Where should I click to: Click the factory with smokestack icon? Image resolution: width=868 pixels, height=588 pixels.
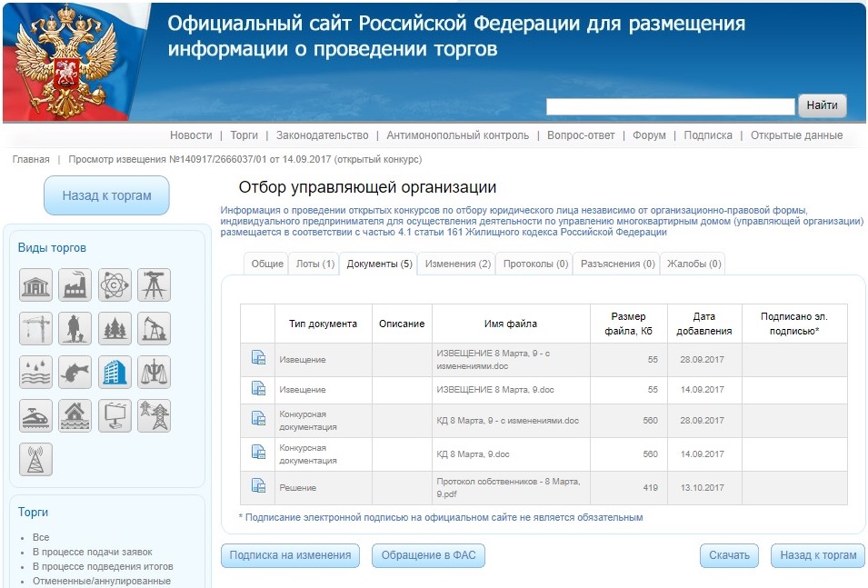click(75, 285)
